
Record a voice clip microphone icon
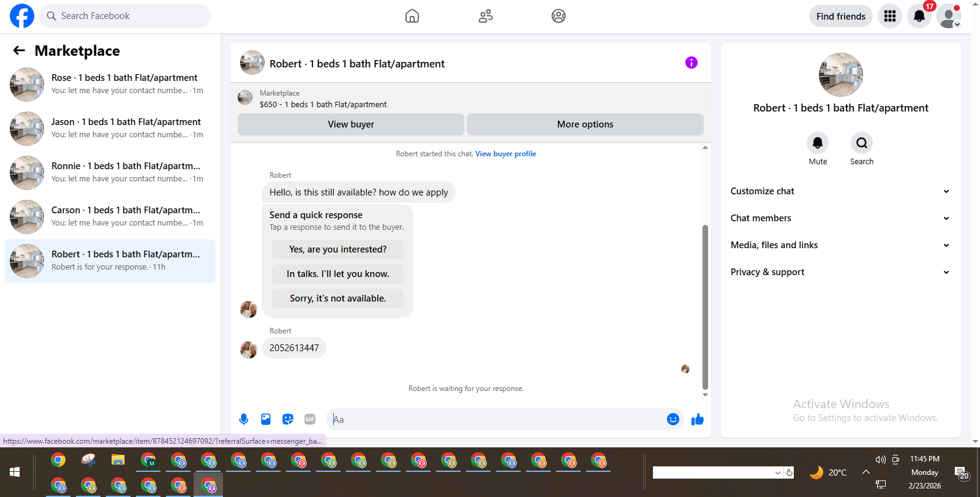(244, 419)
